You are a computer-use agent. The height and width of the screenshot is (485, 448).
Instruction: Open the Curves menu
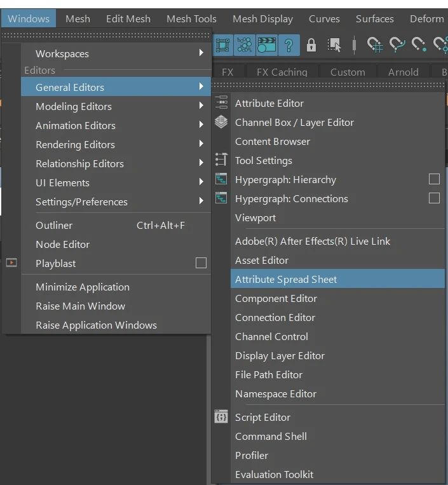(324, 18)
